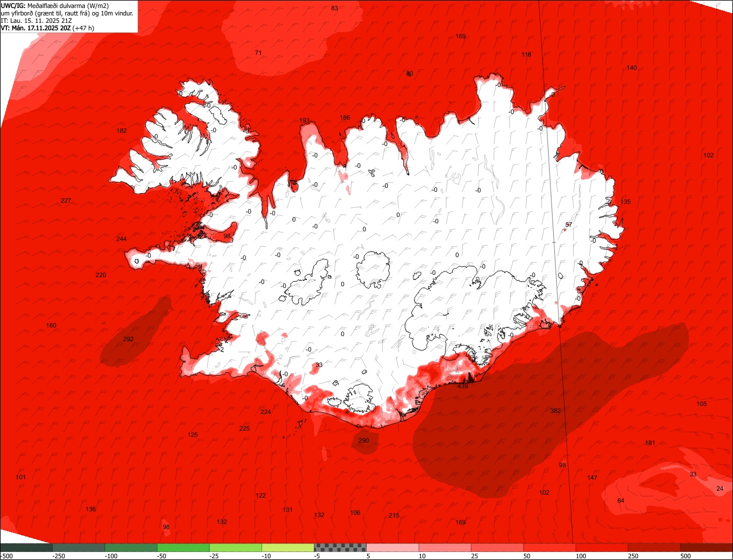Click the legend label '-500'
Image resolution: width=733 pixels, height=560 pixels.
click(x=7, y=556)
